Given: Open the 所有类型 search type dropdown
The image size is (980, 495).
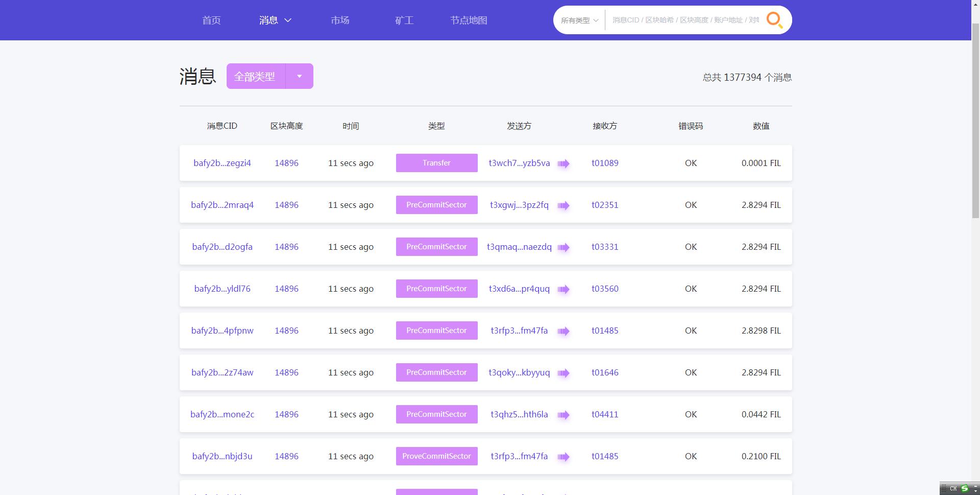Looking at the screenshot, I should pos(579,20).
